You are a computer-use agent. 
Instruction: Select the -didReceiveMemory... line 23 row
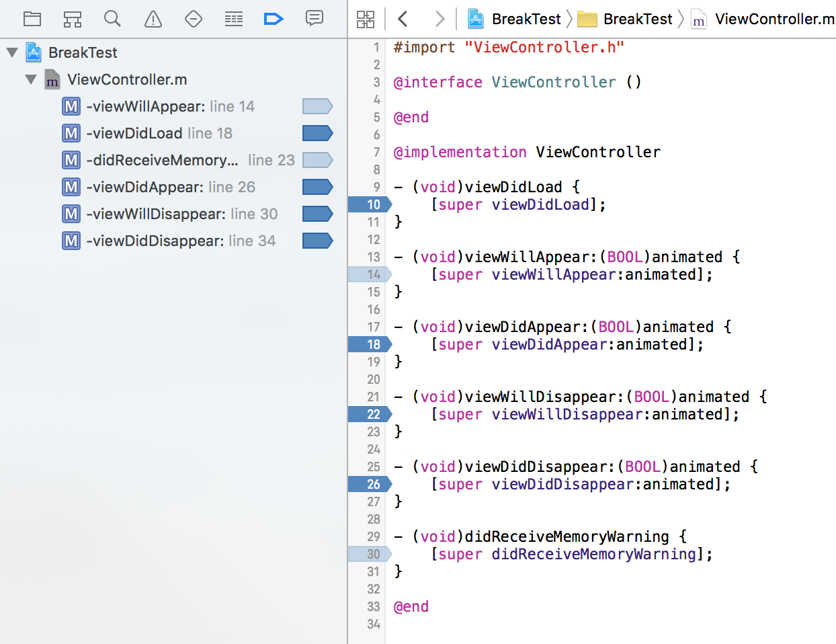[x=173, y=160]
